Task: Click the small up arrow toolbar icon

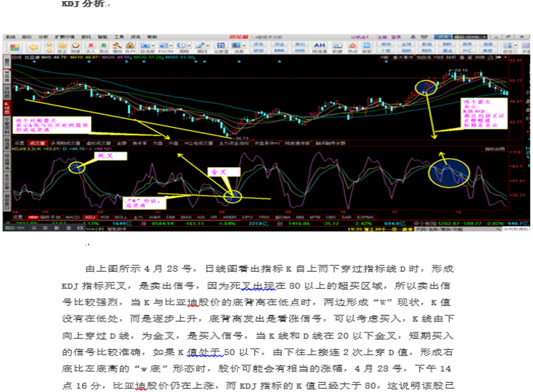Action: click(49, 44)
